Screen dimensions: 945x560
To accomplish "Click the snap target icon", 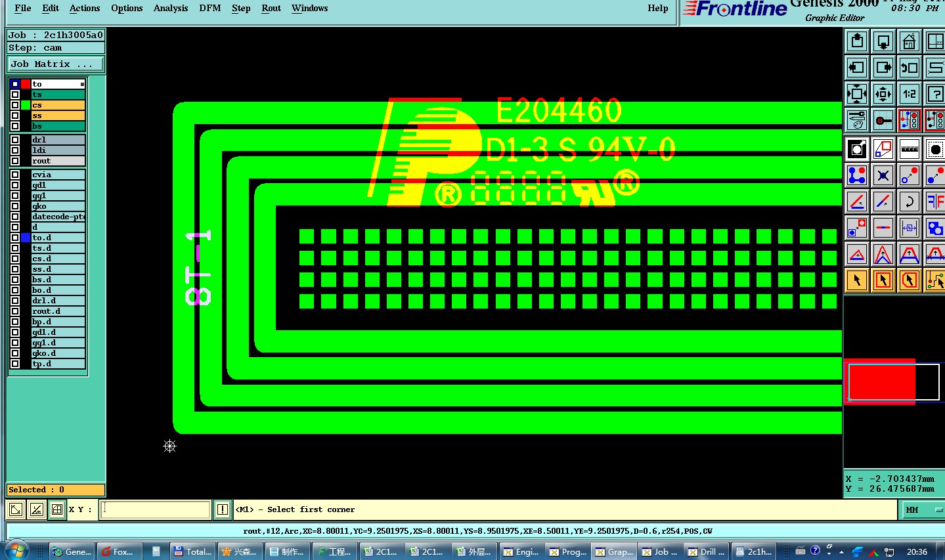I will (x=883, y=120).
